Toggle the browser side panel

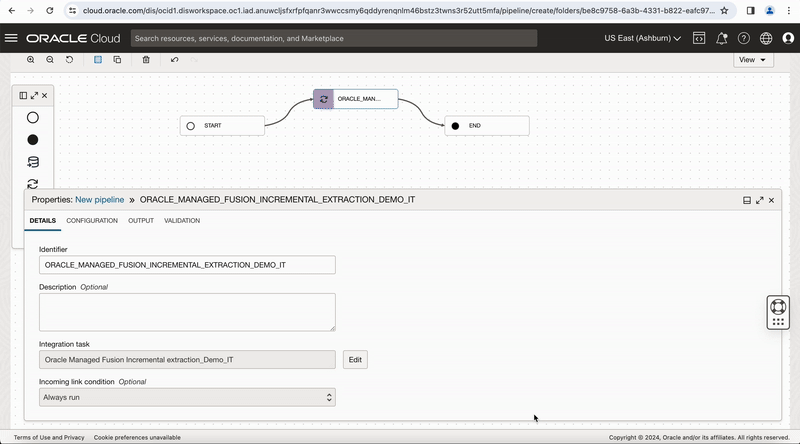pyautogui.click(x=751, y=10)
